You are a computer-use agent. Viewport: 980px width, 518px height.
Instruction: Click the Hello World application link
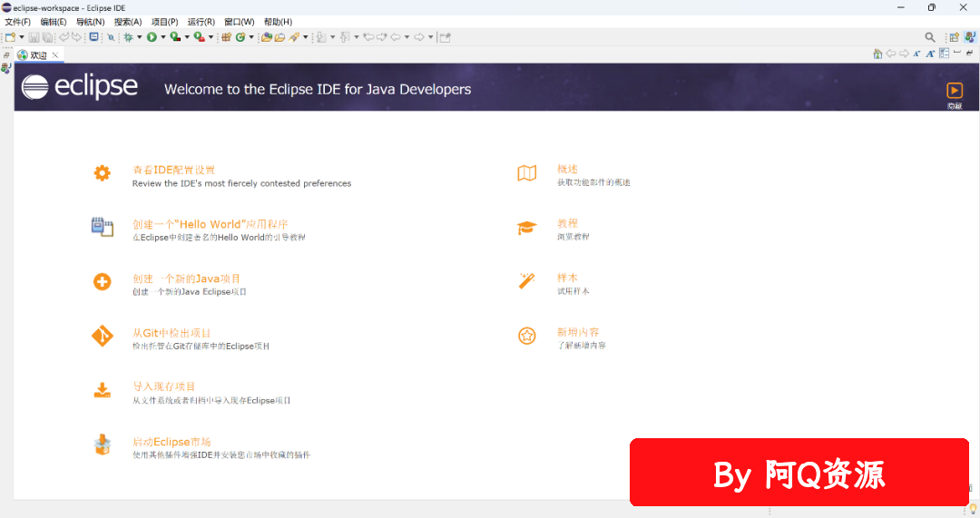(x=210, y=224)
